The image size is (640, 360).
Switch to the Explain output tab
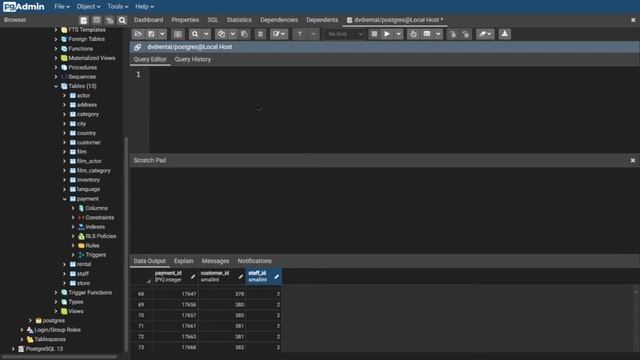(184, 261)
